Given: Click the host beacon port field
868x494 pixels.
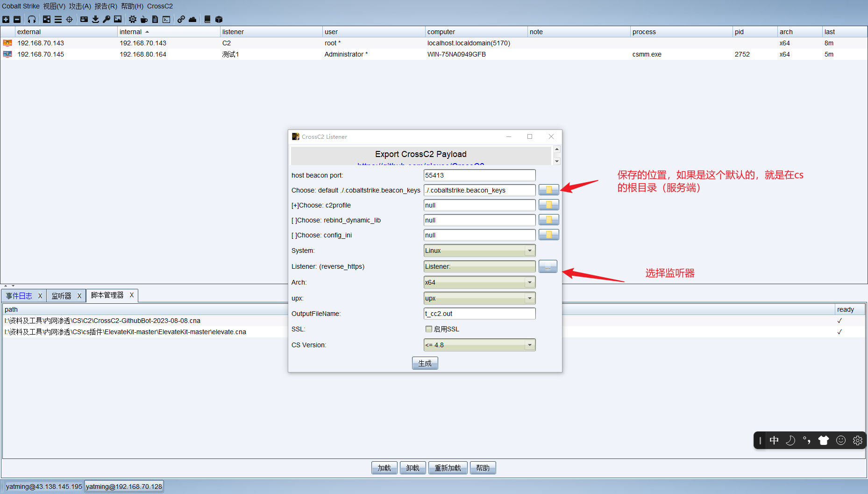Looking at the screenshot, I should coord(480,175).
